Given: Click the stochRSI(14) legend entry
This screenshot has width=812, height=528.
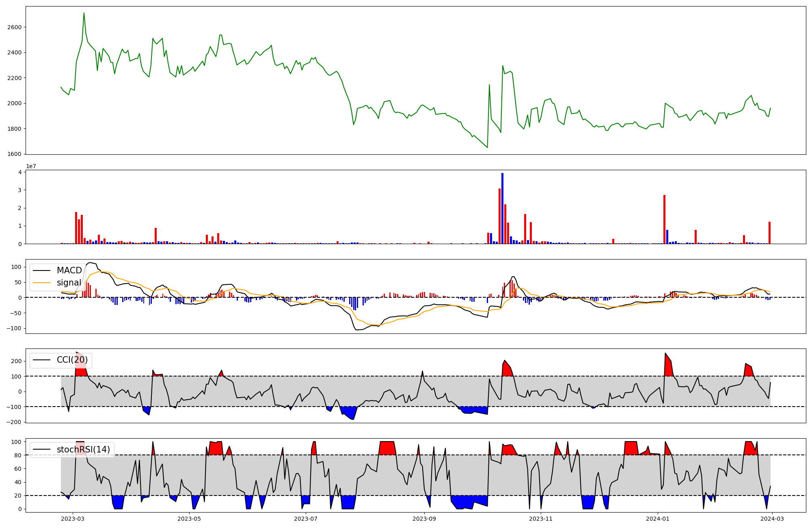Looking at the screenshot, I should tap(83, 450).
